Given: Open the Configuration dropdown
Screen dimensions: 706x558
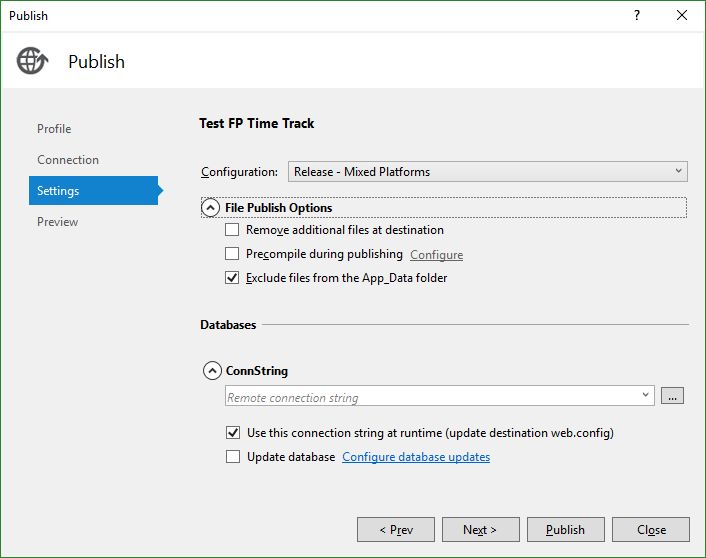Looking at the screenshot, I should click(x=488, y=172).
